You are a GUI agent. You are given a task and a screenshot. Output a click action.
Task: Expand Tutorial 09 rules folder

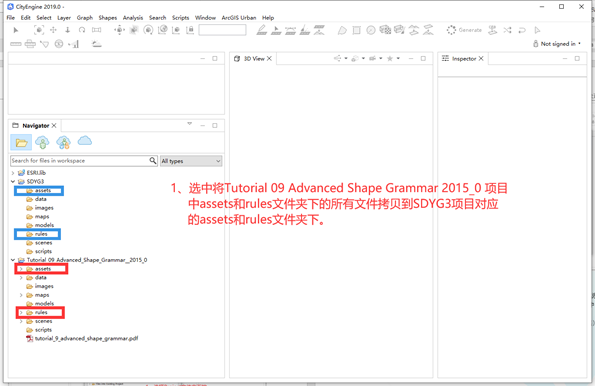point(21,312)
